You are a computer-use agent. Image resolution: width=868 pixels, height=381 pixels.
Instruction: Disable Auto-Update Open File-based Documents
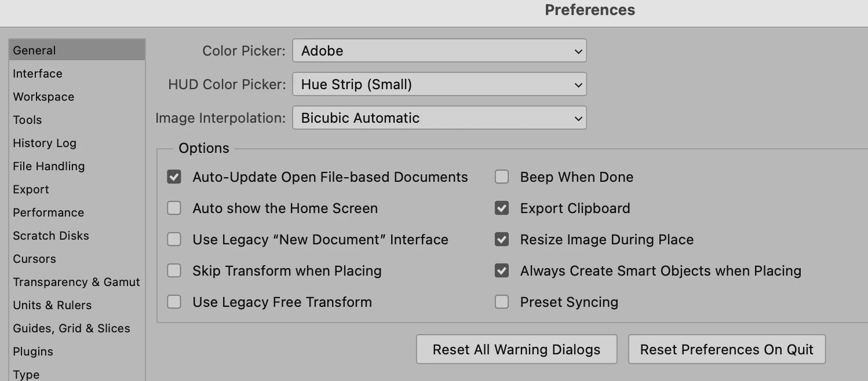coord(174,177)
